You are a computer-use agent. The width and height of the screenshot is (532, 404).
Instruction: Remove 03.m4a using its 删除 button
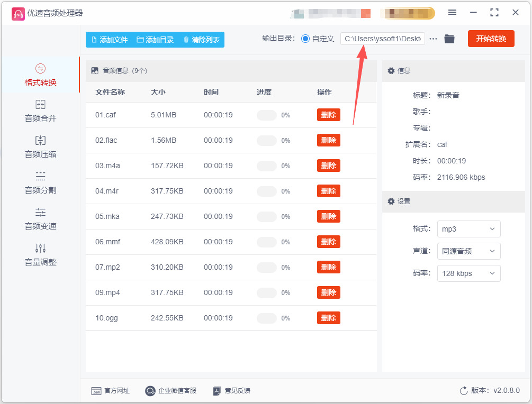pyautogui.click(x=328, y=166)
